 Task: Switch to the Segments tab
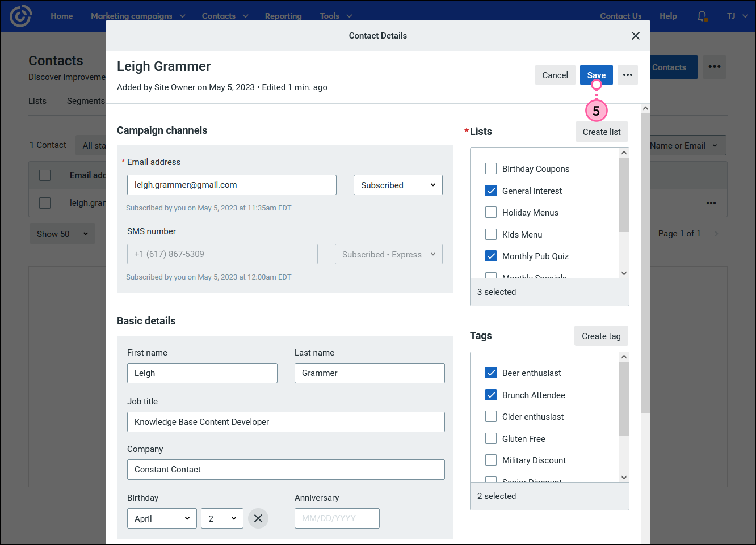click(86, 100)
